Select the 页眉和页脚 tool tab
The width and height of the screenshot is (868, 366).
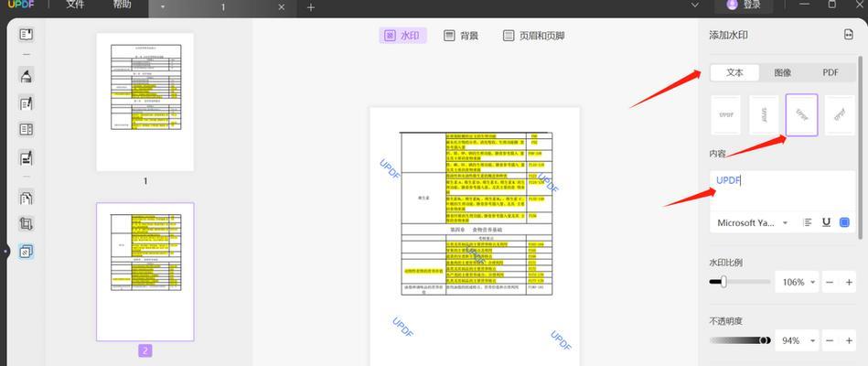point(533,36)
